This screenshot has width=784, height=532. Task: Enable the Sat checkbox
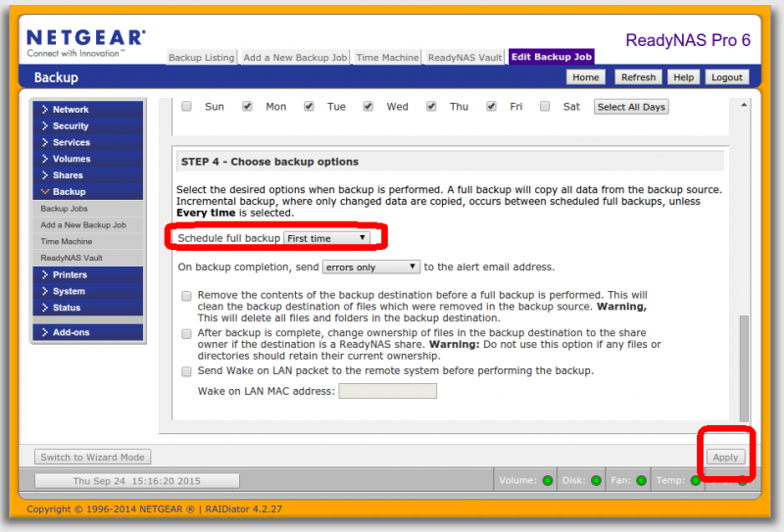[545, 107]
